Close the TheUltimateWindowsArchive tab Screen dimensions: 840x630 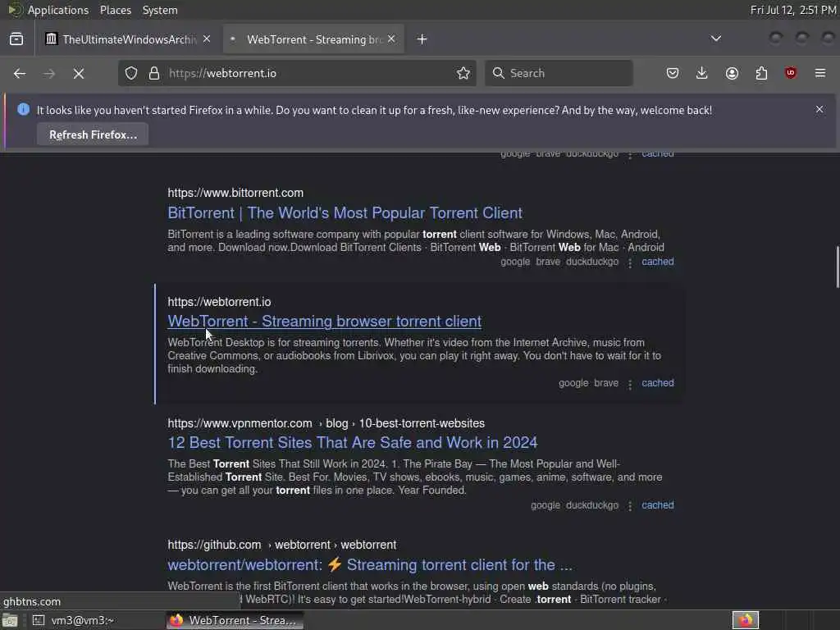tap(207, 39)
